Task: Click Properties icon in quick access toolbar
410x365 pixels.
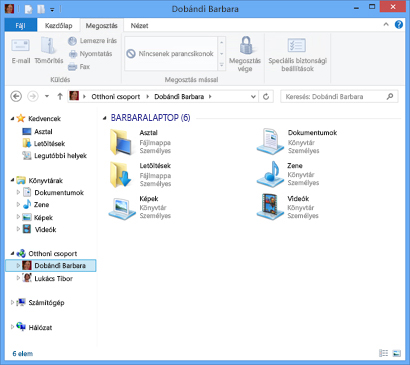Action: click(x=28, y=9)
